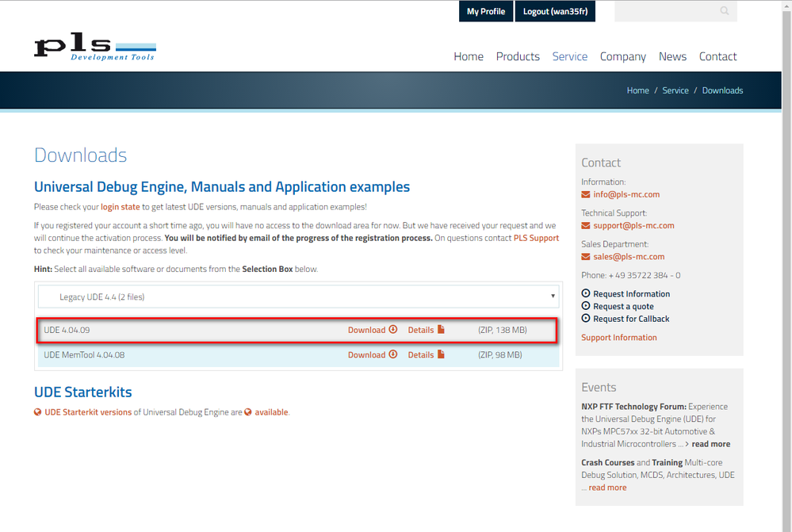The height and width of the screenshot is (532, 792).
Task: Click Request a quote link
Action: (x=623, y=307)
